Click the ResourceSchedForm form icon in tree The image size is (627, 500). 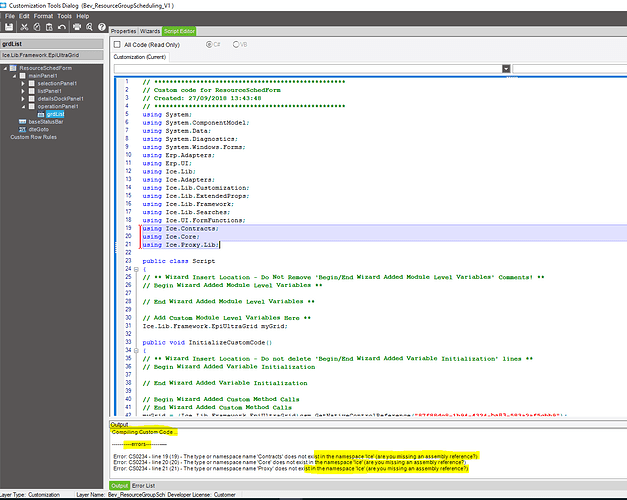tap(13, 68)
